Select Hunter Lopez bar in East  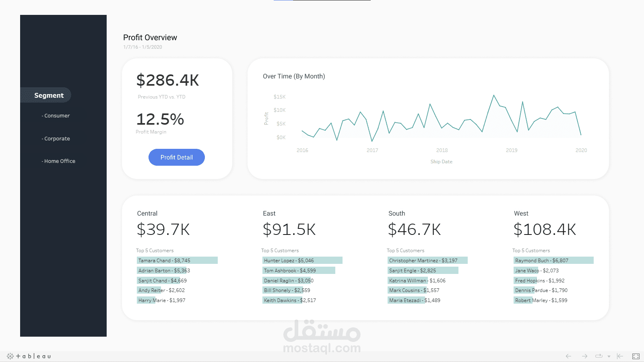[x=302, y=260]
